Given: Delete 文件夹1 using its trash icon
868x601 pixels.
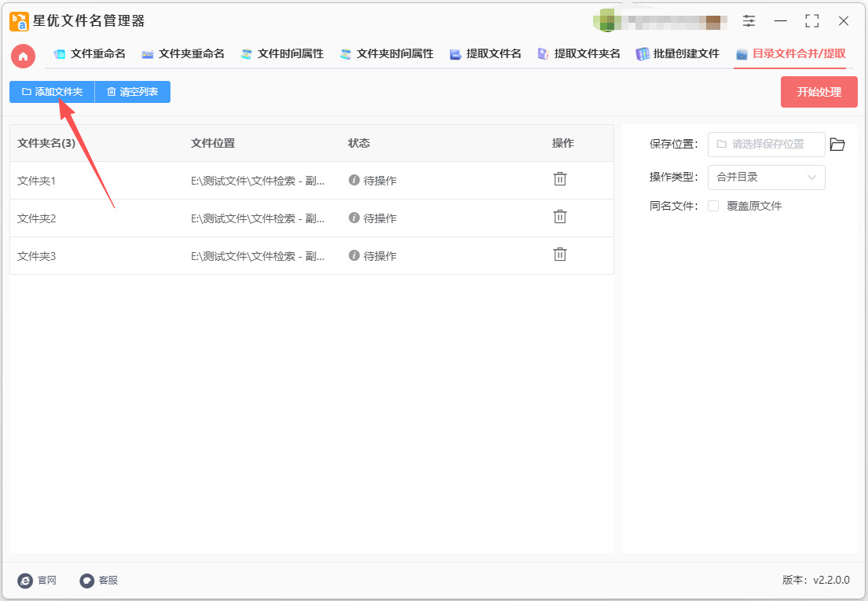Looking at the screenshot, I should [x=560, y=179].
